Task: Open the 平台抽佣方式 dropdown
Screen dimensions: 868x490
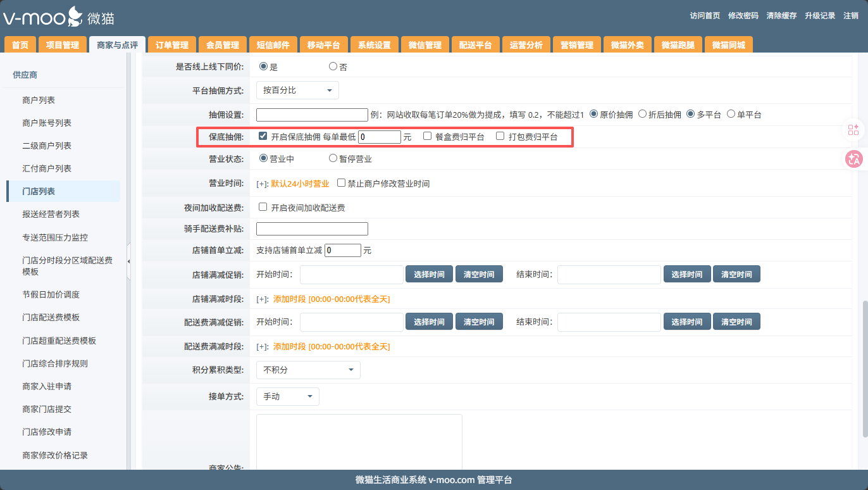Action: pyautogui.click(x=297, y=91)
